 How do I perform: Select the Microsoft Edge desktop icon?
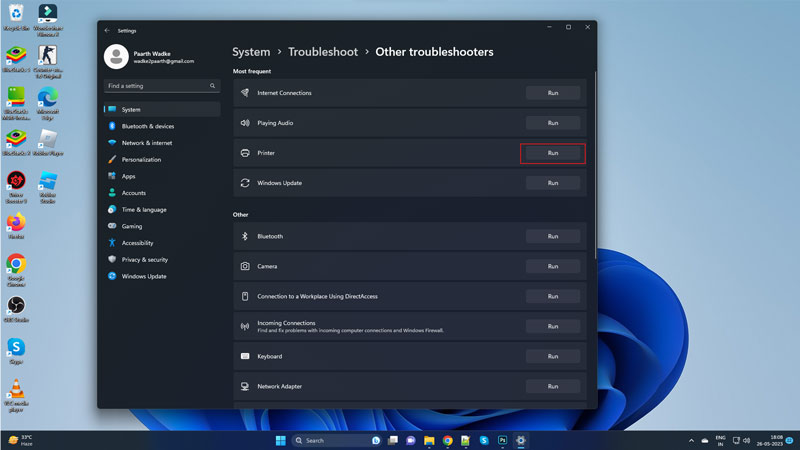[x=48, y=103]
